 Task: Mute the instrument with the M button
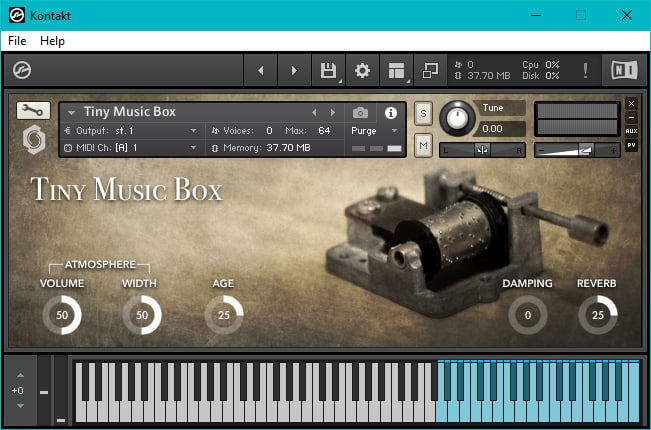(x=423, y=145)
